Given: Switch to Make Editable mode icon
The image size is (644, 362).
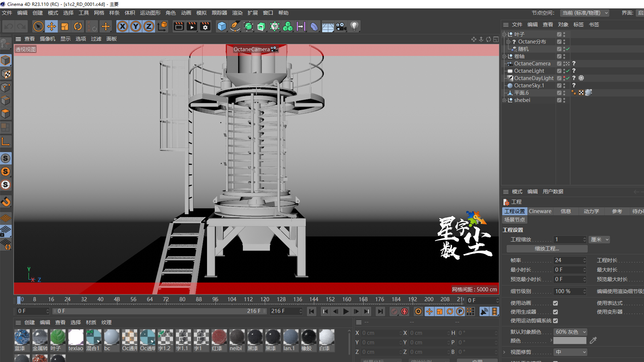Looking at the screenshot, I should [6, 44].
